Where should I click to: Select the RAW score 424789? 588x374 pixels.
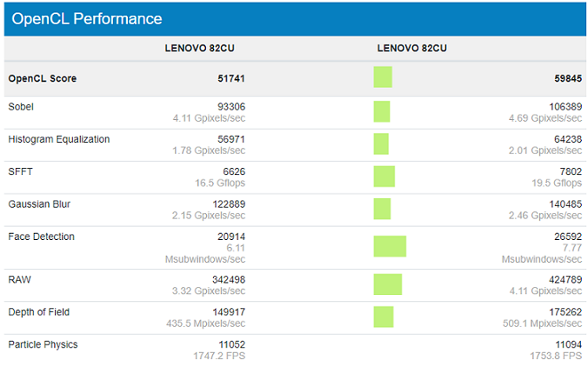(565, 279)
